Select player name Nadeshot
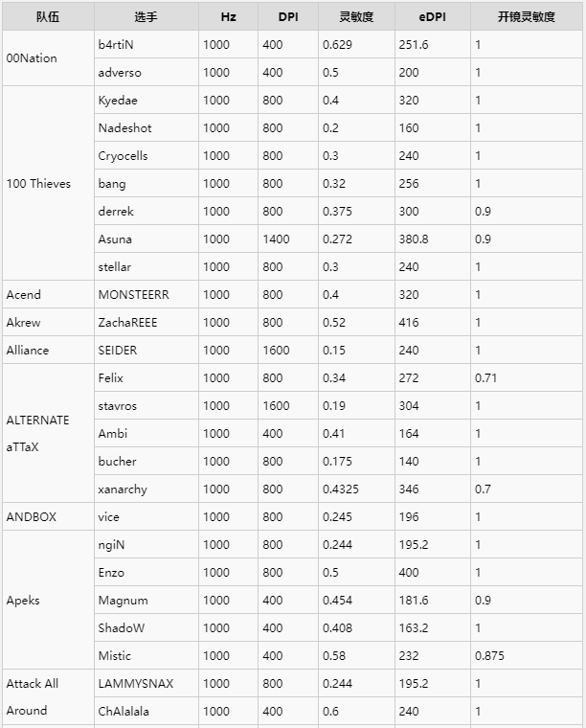This screenshot has height=728, width=586. point(124,128)
